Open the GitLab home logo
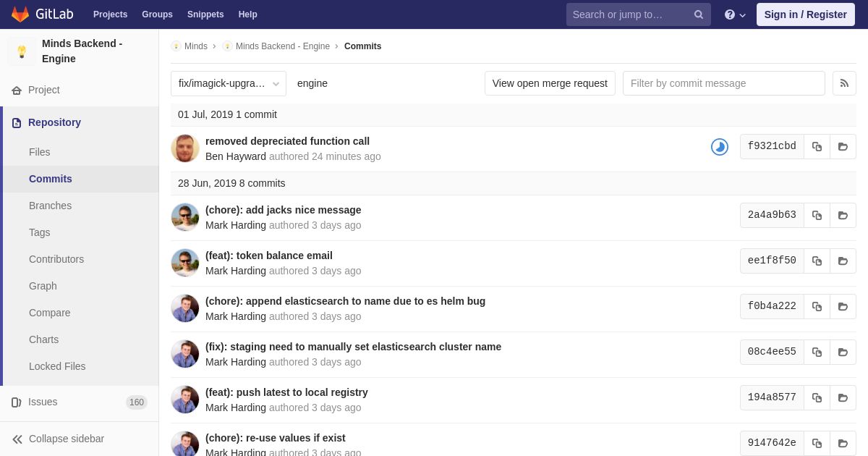This screenshot has width=868, height=456. click(42, 14)
